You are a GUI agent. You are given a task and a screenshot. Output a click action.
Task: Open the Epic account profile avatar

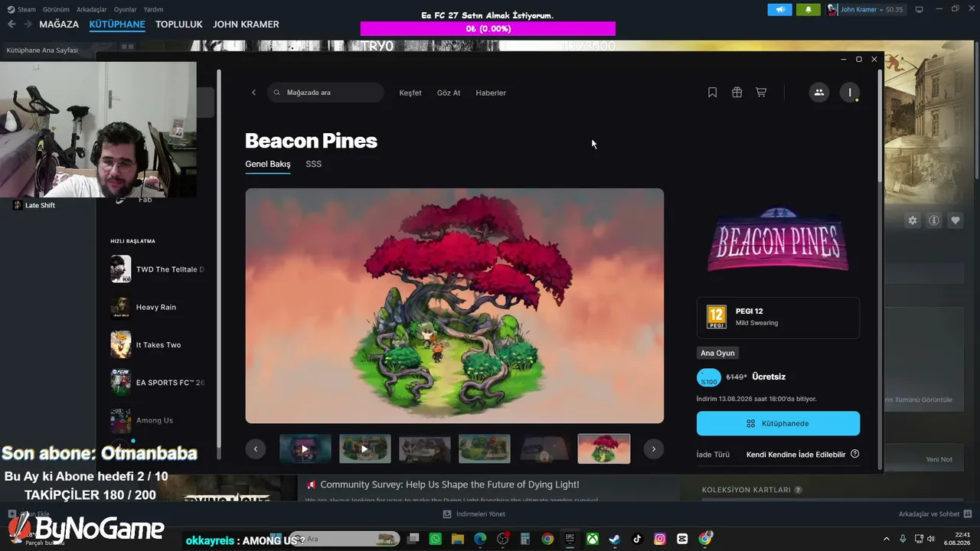pyautogui.click(x=850, y=93)
